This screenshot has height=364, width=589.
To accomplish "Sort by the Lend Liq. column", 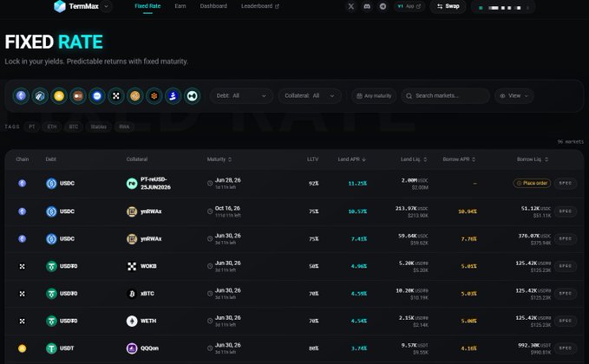I will (414, 159).
